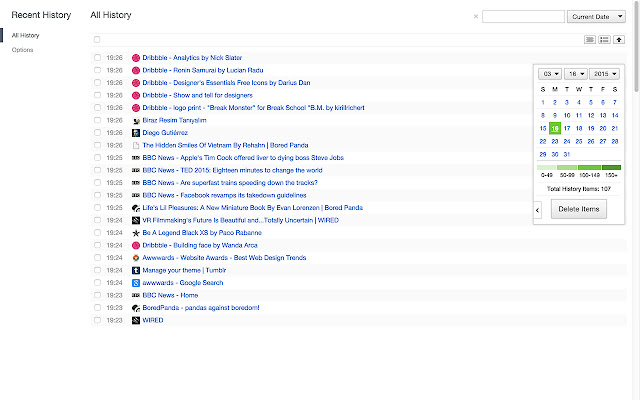
Task: Open the month dropdown showing 03
Action: click(x=551, y=75)
